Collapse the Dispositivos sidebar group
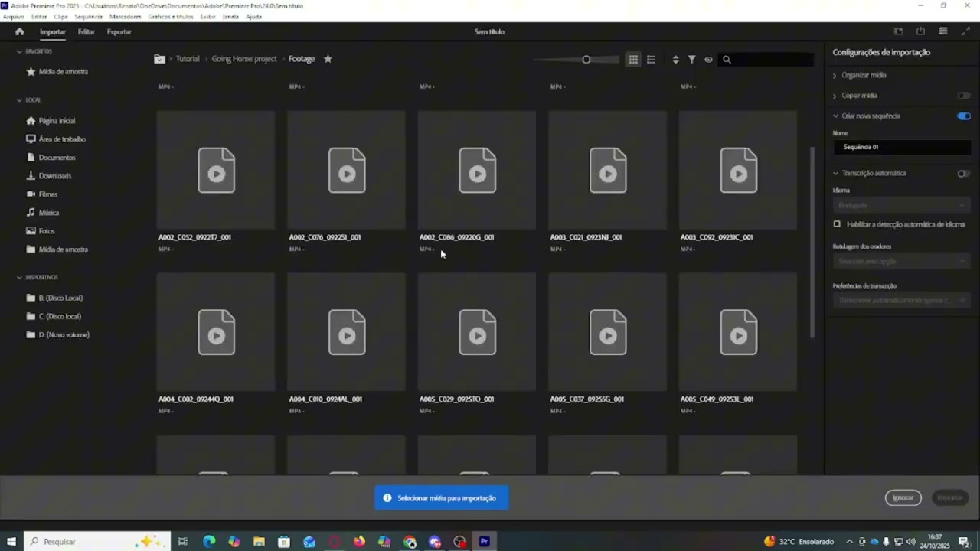The width and height of the screenshot is (980, 551). click(20, 277)
